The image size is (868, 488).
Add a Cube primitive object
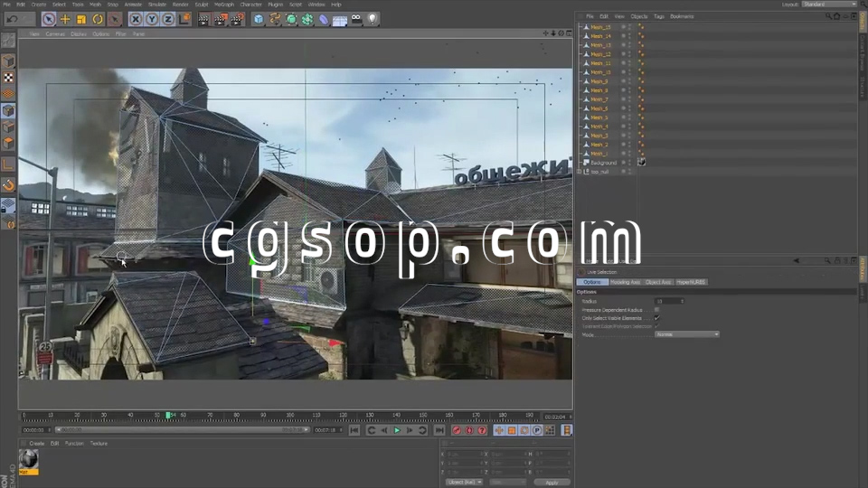pyautogui.click(x=259, y=19)
